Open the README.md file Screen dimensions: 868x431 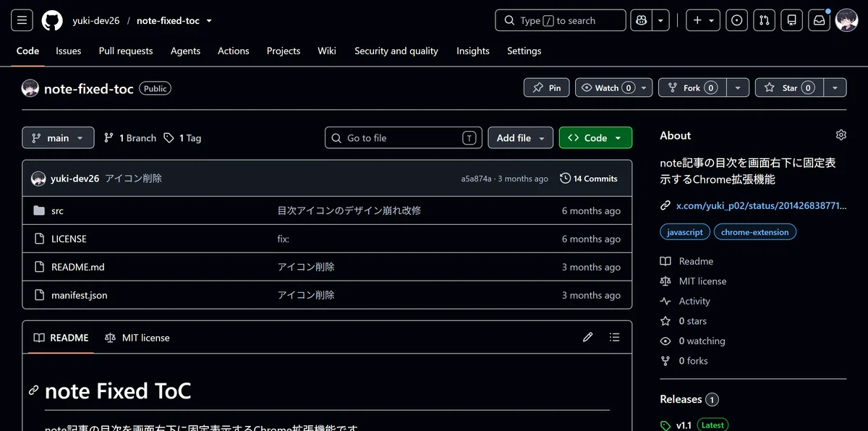click(x=78, y=267)
